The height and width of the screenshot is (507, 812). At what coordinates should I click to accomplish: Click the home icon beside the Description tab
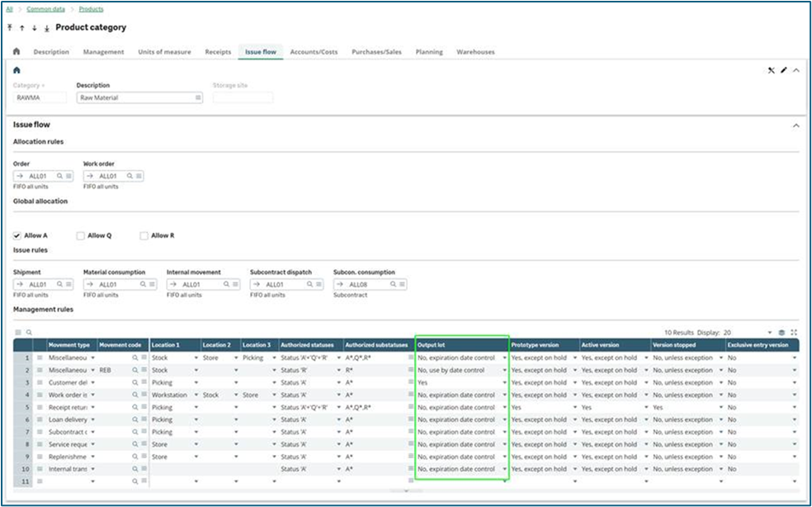coord(17,52)
